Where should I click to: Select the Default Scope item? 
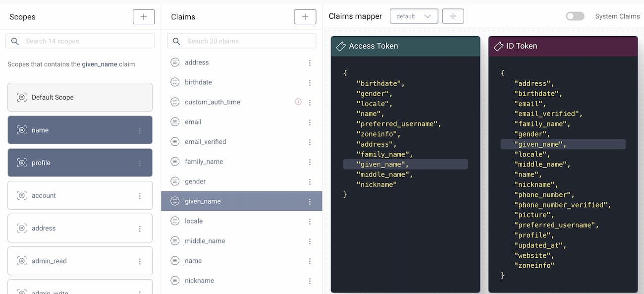(80, 97)
